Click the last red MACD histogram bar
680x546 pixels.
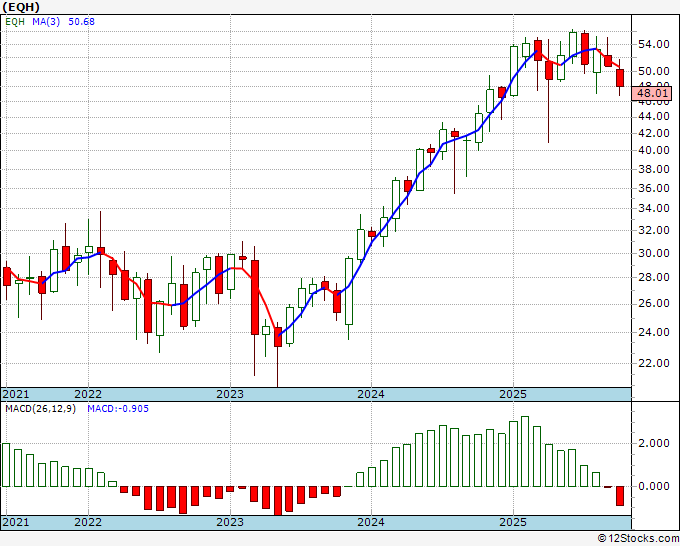620,496
